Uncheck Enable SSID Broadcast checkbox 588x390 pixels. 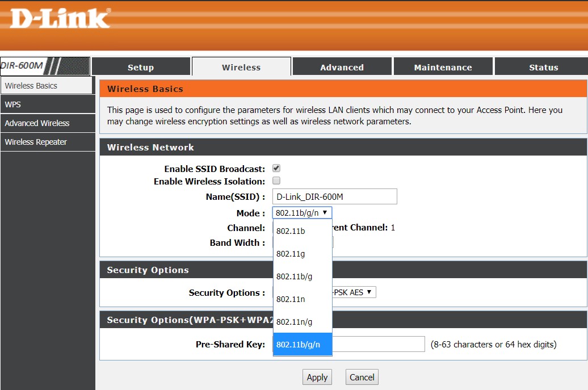(x=276, y=168)
